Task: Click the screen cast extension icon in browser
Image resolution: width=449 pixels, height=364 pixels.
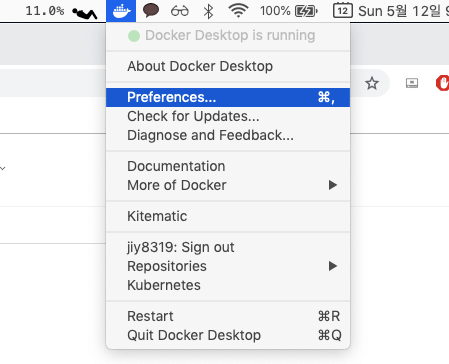Action: [x=412, y=83]
